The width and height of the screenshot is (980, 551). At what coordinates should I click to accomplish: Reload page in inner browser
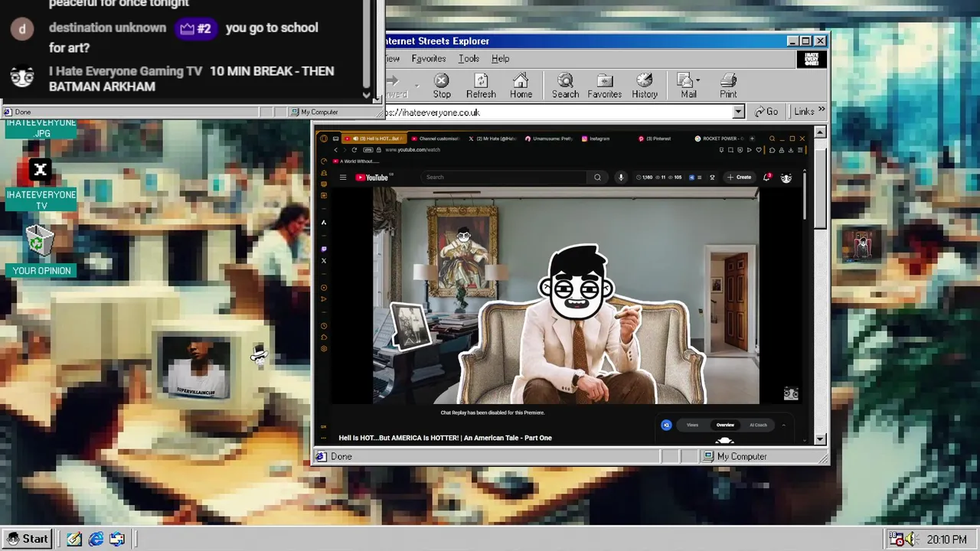354,150
